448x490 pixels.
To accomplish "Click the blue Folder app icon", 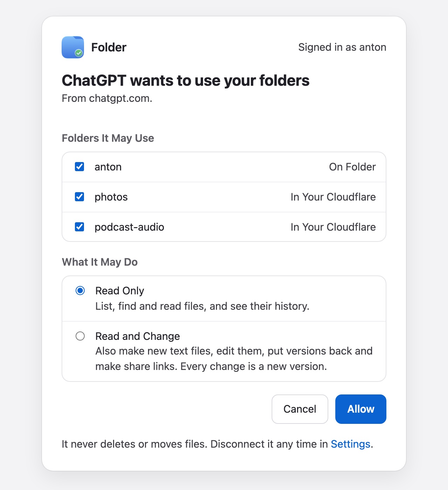I will [73, 47].
